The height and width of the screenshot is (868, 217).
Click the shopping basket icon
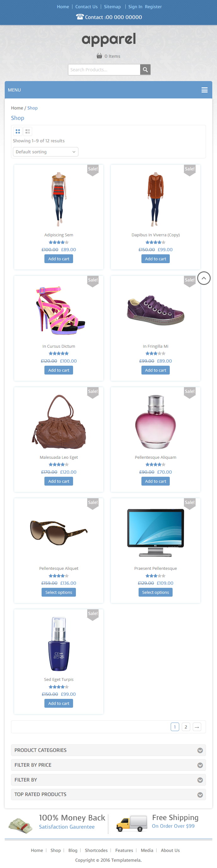pyautogui.click(x=99, y=56)
